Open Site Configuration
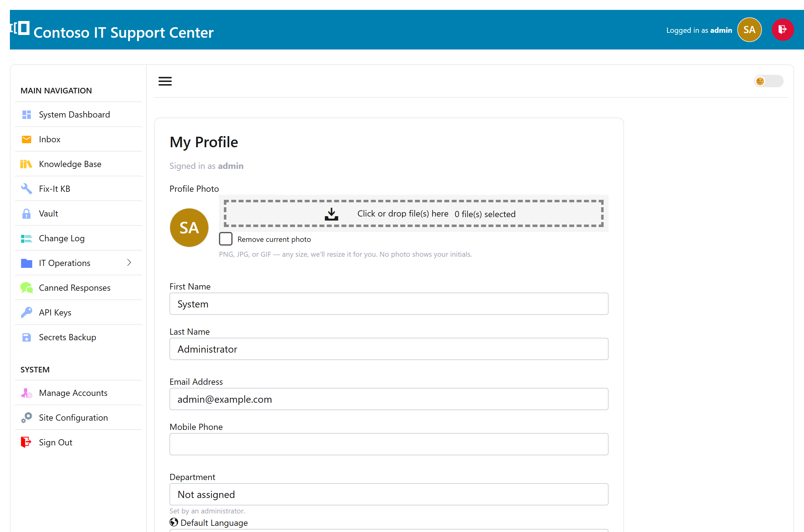Screen dimensions: 804x532 tap(79, 418)
